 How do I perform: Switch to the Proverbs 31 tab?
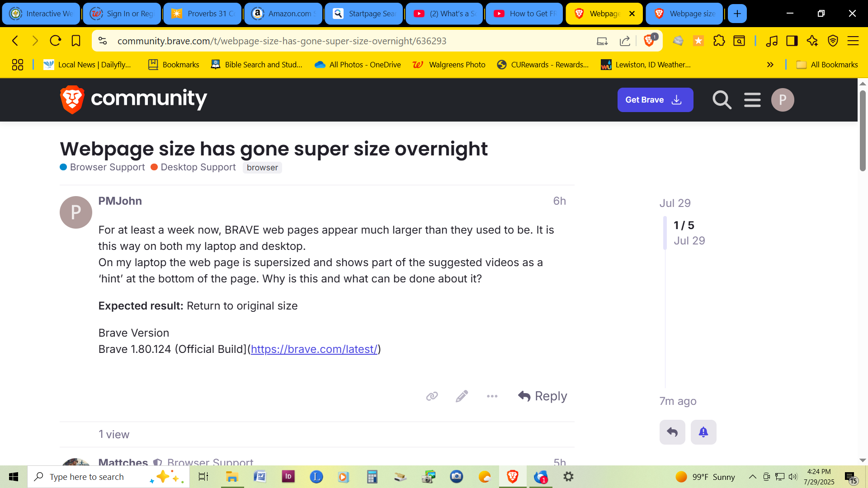click(x=202, y=14)
